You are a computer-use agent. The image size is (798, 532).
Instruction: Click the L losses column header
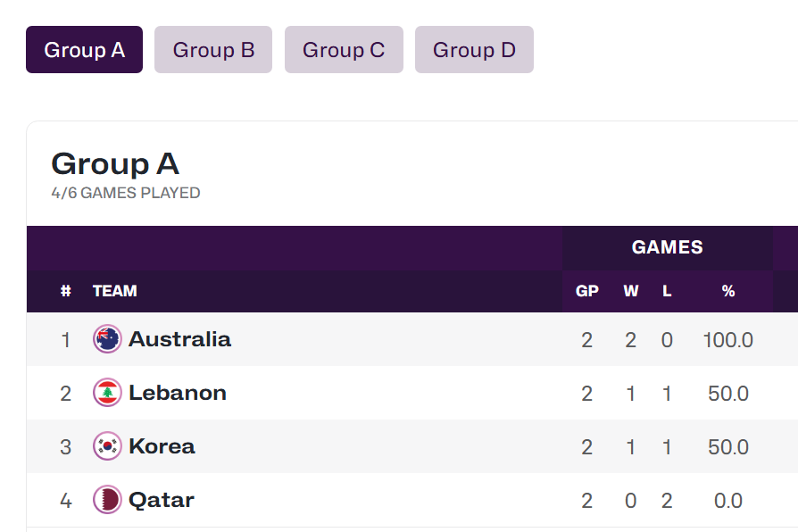(x=667, y=291)
